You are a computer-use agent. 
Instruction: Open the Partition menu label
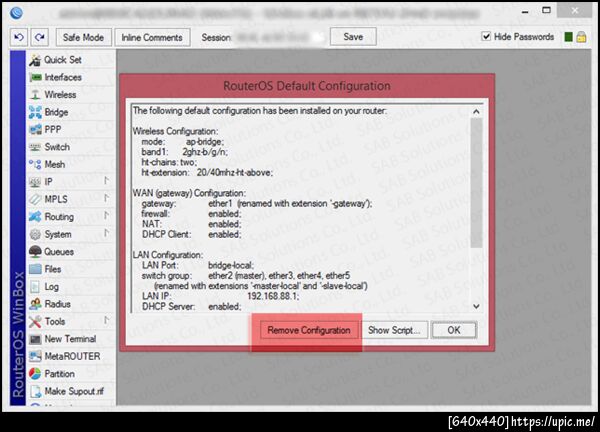(x=59, y=374)
